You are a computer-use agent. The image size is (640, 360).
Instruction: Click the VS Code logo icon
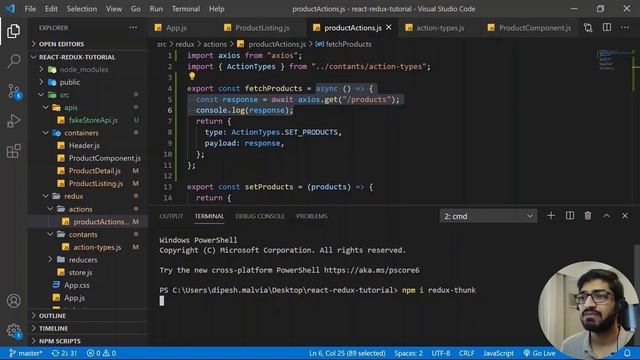pos(10,9)
